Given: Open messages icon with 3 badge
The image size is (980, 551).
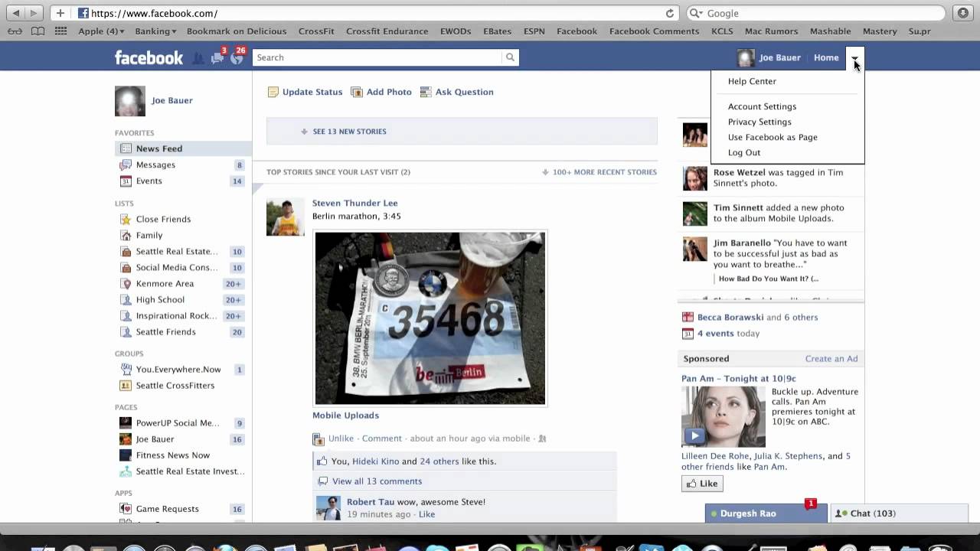Looking at the screenshot, I should (x=217, y=58).
